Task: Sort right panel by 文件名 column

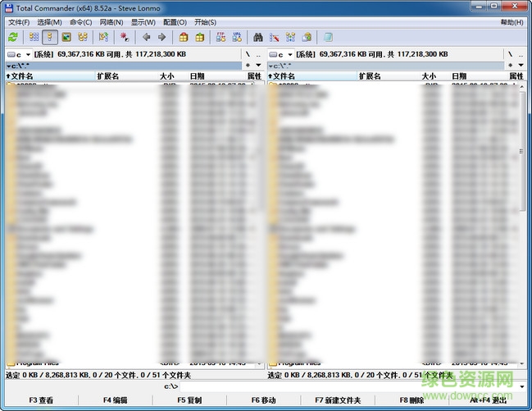Action: tap(312, 76)
